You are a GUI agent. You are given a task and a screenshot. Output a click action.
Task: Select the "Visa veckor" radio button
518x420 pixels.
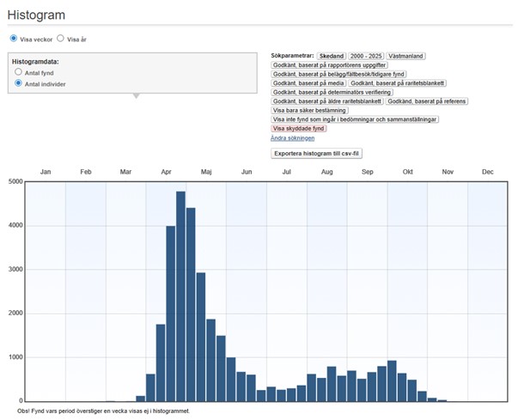(x=14, y=39)
